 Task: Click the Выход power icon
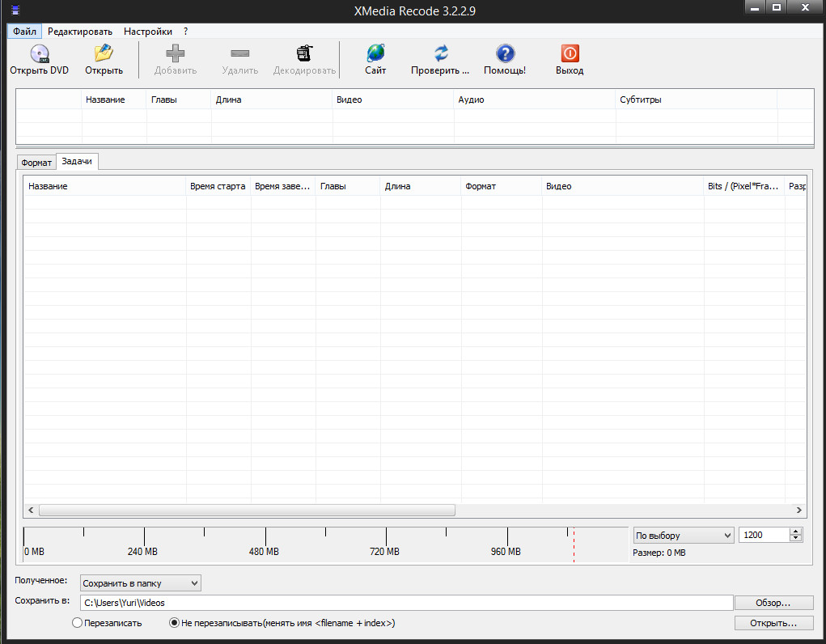click(x=570, y=53)
